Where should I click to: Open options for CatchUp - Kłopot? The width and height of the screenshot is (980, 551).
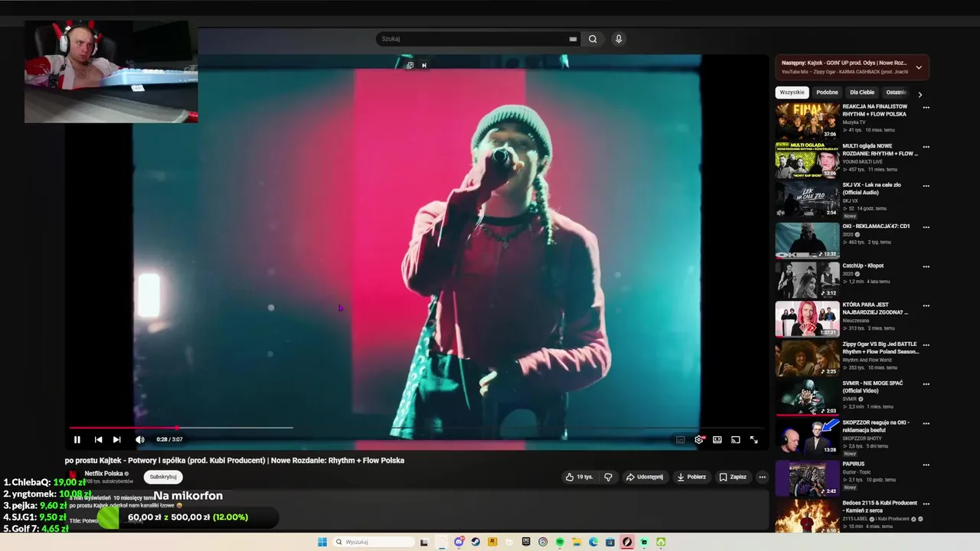926,266
